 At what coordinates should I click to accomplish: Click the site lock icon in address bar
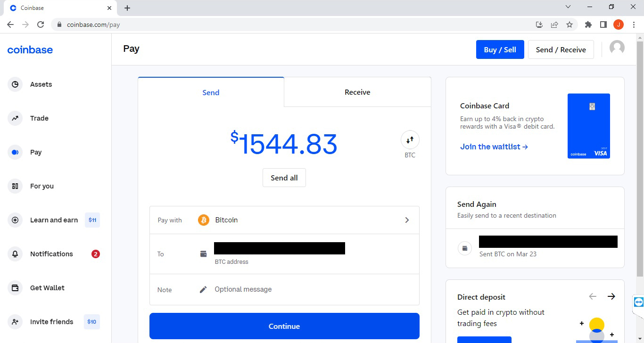click(59, 24)
